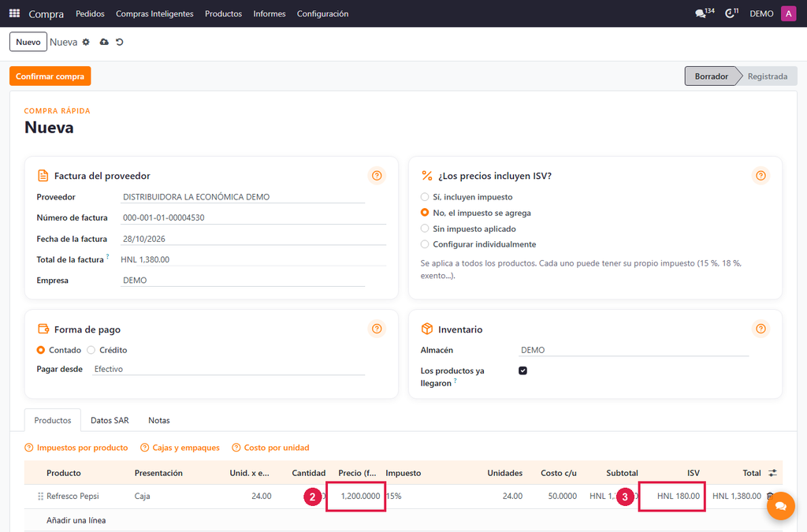Open Cajas y empaques help link
This screenshot has height=532, width=807.
(x=180, y=448)
